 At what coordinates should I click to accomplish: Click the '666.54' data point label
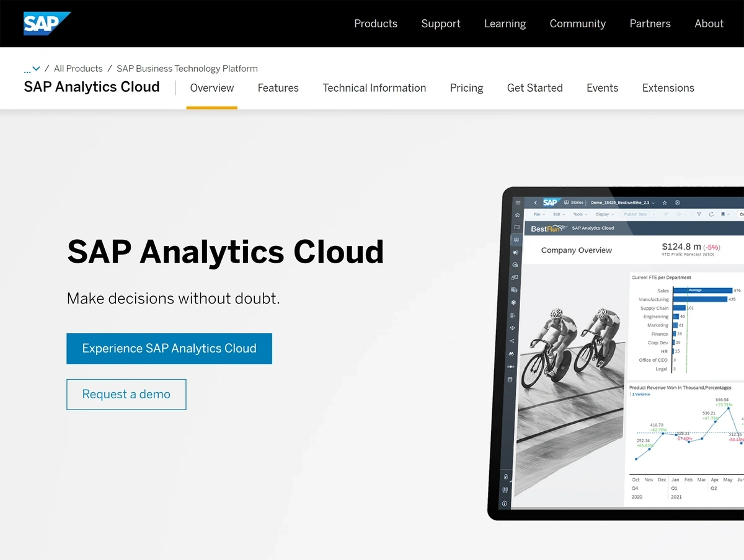click(722, 400)
